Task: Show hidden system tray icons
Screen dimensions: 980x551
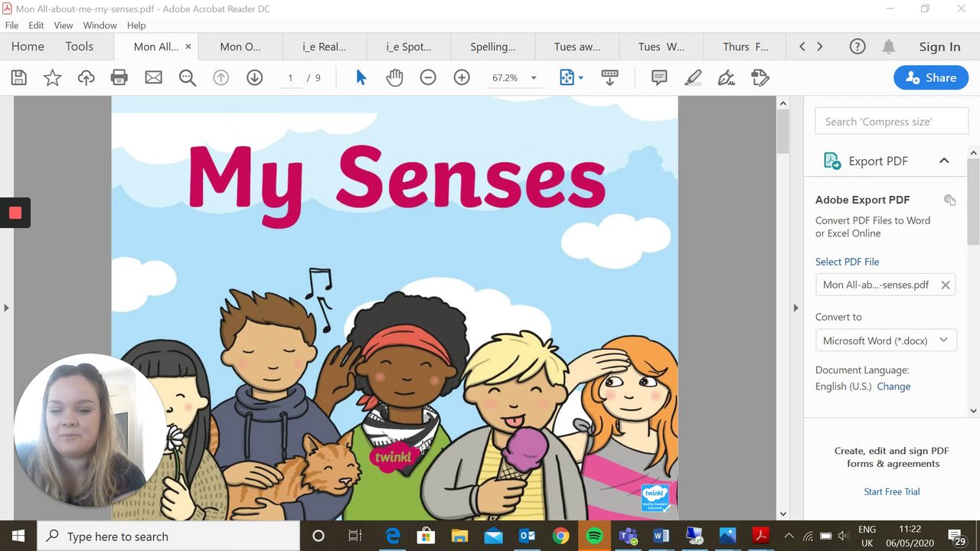Action: click(789, 536)
